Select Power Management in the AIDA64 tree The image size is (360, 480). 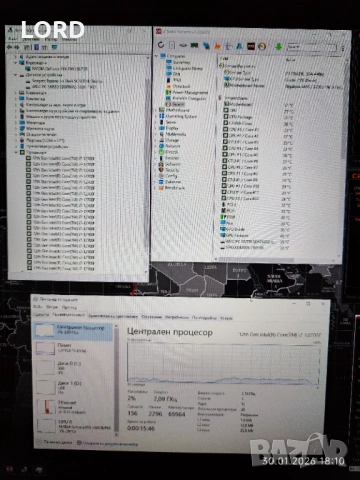point(187,92)
